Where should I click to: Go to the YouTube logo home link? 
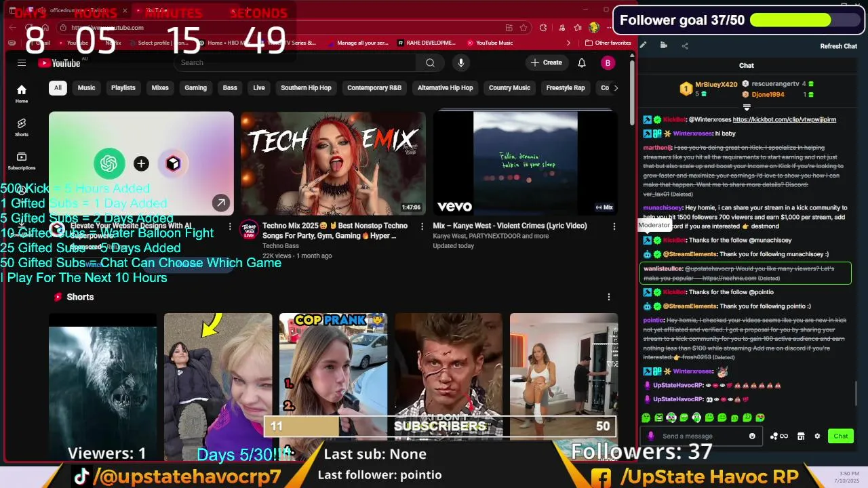pos(60,63)
